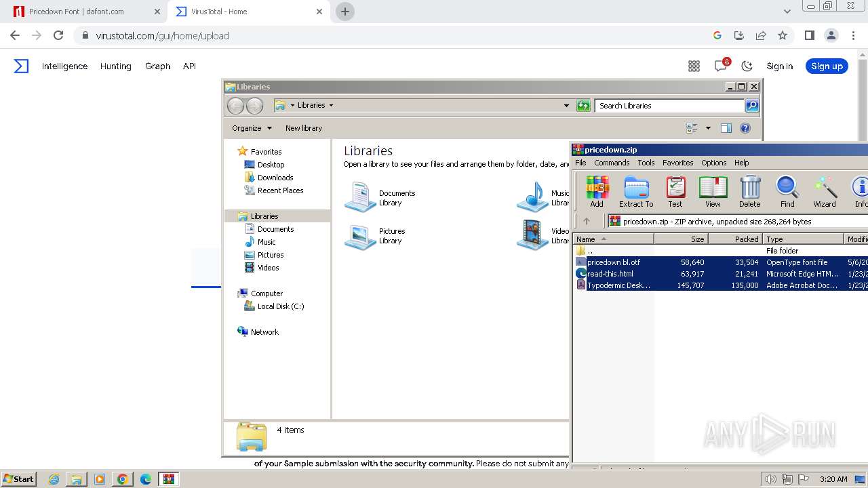The image size is (868, 488).
Task: Open the Commands menu in WinRAR
Action: [612, 163]
